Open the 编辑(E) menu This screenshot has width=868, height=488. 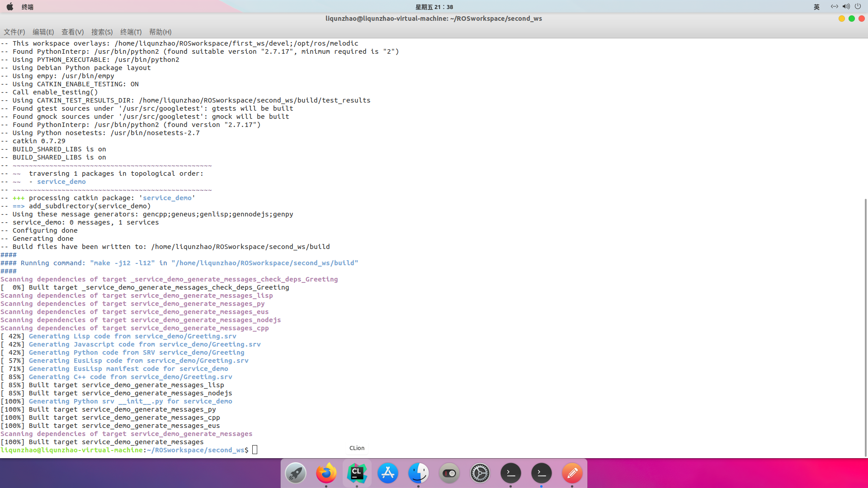[43, 32]
